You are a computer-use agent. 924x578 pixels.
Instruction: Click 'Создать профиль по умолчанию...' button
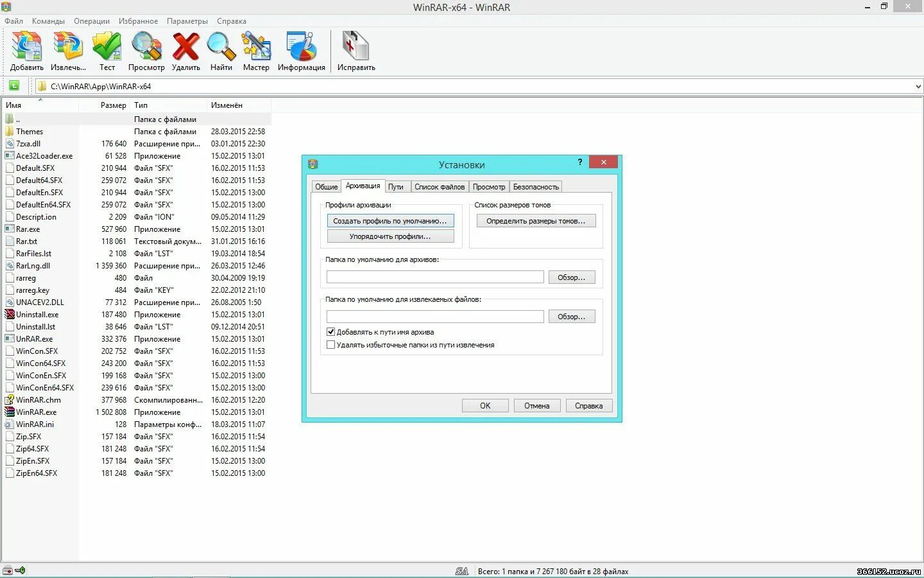(390, 221)
